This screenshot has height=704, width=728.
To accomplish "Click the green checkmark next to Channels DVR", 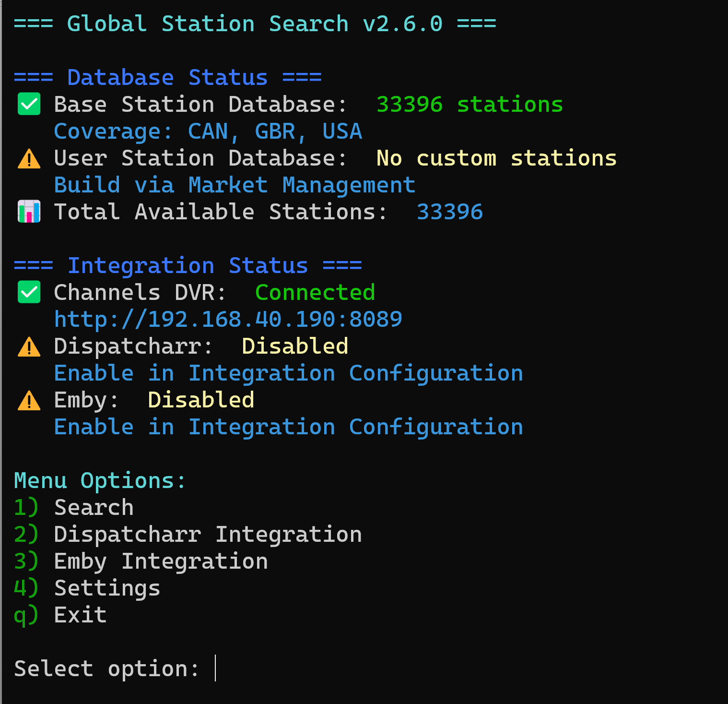I will tap(29, 293).
